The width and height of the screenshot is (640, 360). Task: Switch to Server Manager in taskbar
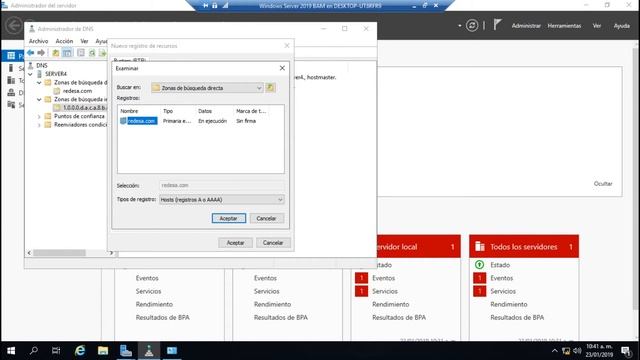coord(126,351)
